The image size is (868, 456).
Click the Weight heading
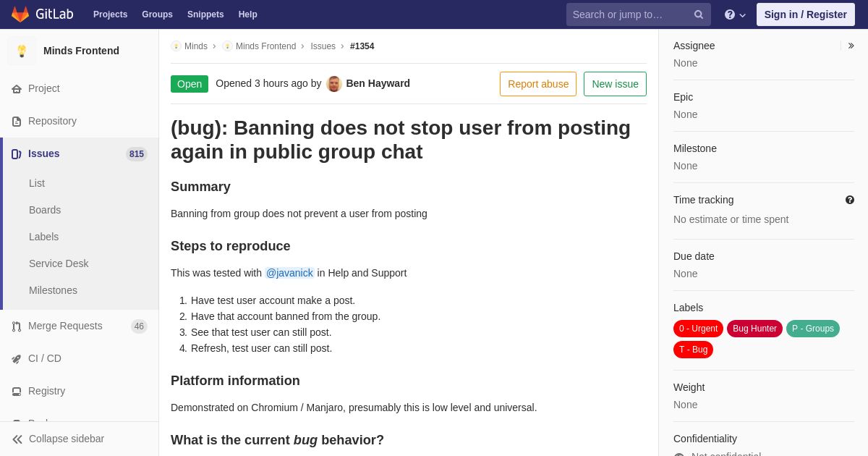coord(689,387)
